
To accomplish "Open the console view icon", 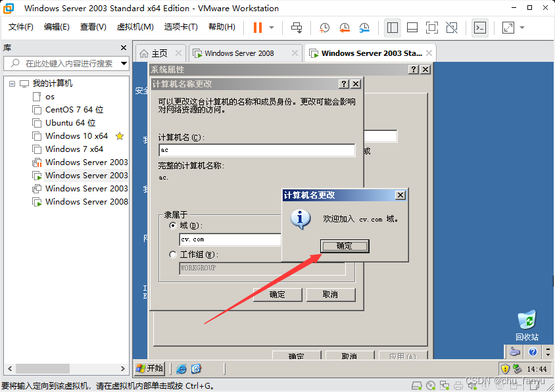I will 480,27.
